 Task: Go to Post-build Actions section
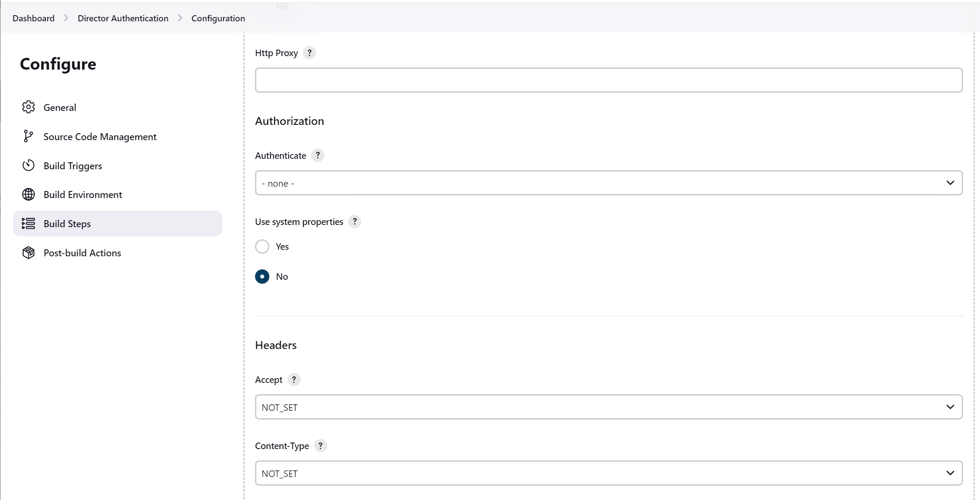point(117,253)
